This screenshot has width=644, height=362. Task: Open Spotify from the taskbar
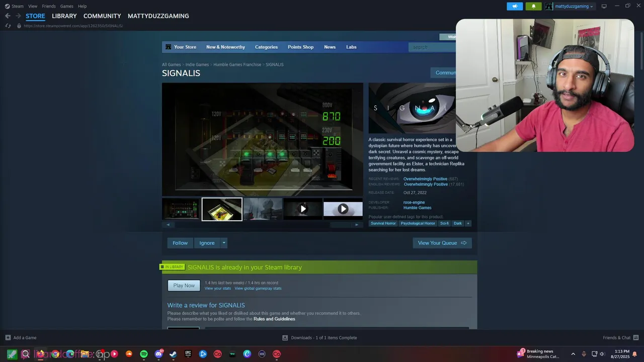pos(144,354)
